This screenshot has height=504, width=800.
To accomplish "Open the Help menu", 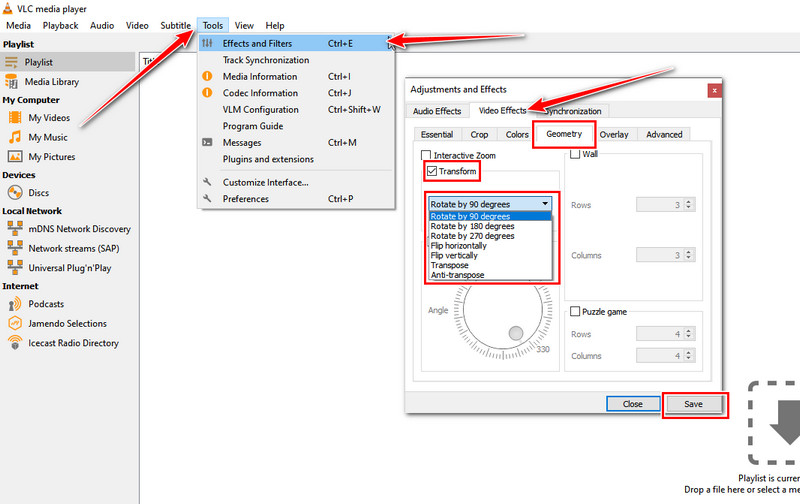I will [x=274, y=26].
